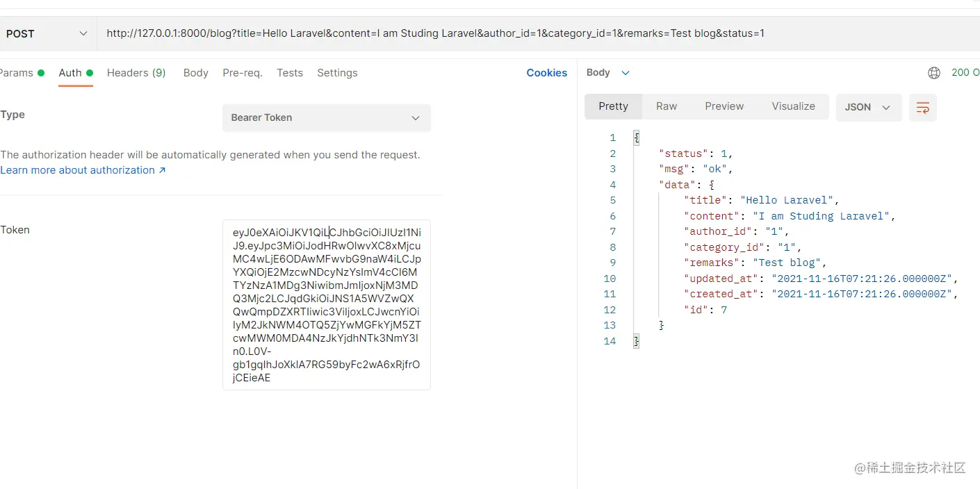This screenshot has height=489, width=980.
Task: Open the JSON format dropdown
Action: click(868, 108)
